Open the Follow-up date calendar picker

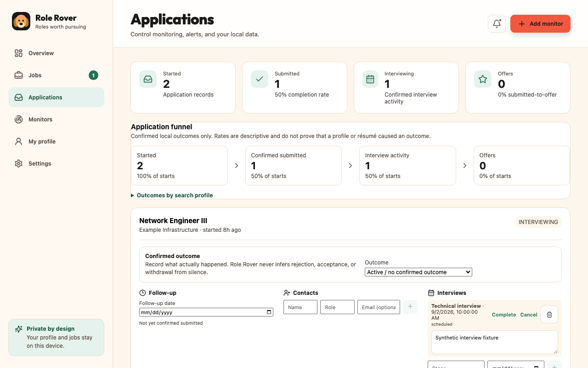(269, 312)
